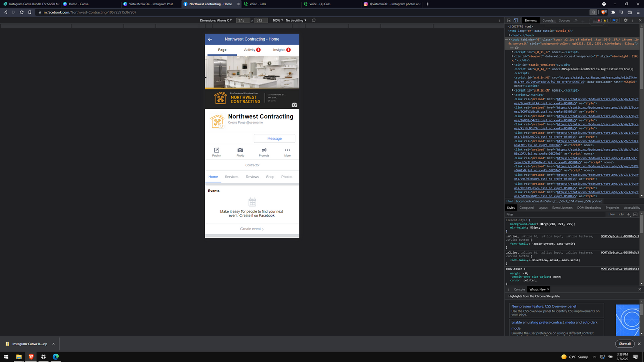Switch to the Activity tab
This screenshot has height=362, width=644.
(252, 50)
